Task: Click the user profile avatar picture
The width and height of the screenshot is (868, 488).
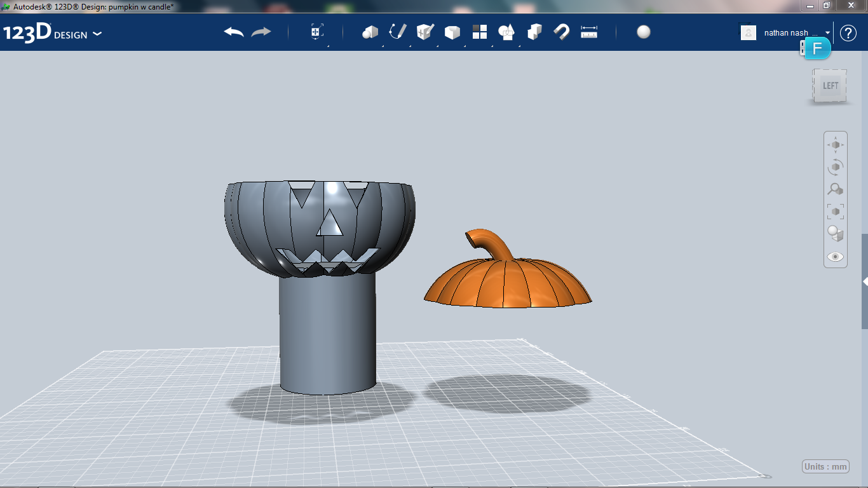Action: click(x=749, y=32)
